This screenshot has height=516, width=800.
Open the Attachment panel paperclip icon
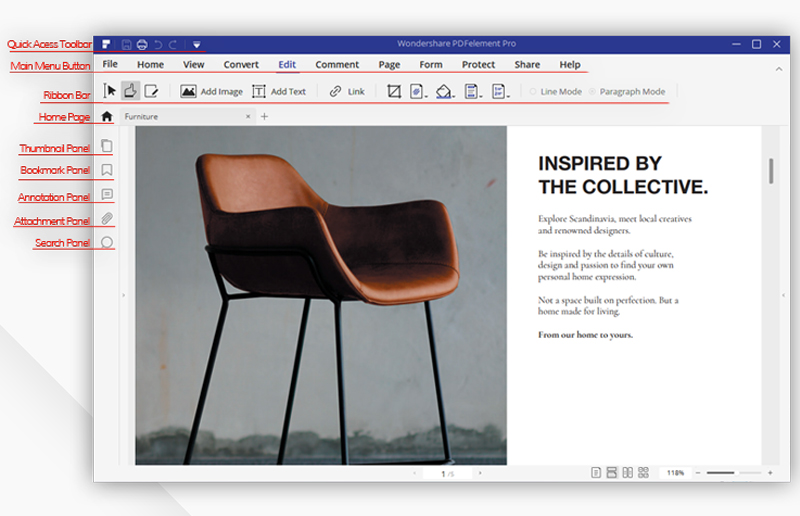[x=107, y=218]
